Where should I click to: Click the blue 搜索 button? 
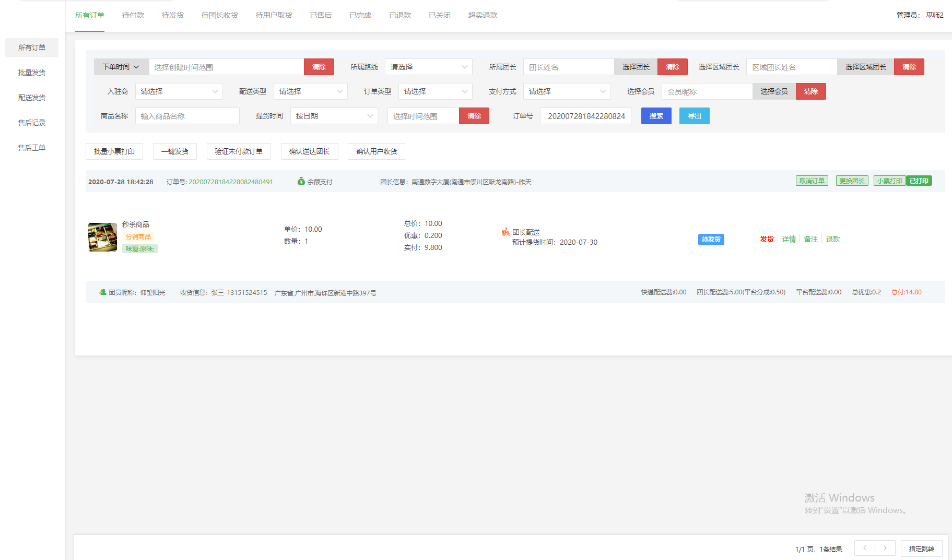[656, 116]
